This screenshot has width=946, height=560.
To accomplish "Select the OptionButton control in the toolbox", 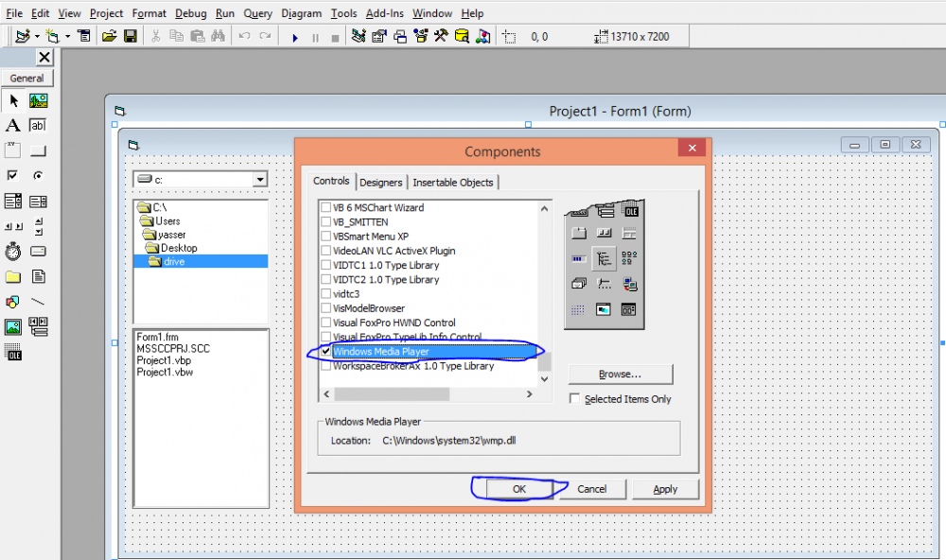I will (38, 176).
